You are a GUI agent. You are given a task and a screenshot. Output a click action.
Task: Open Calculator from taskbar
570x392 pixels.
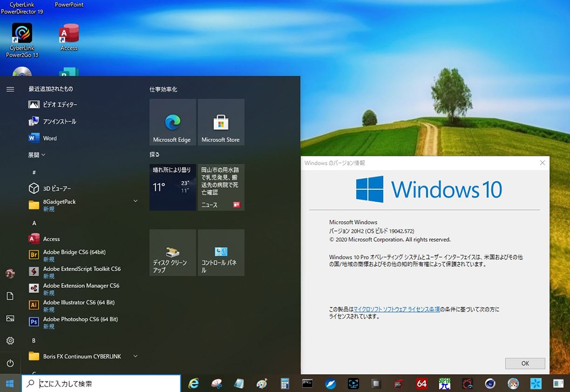(284, 384)
